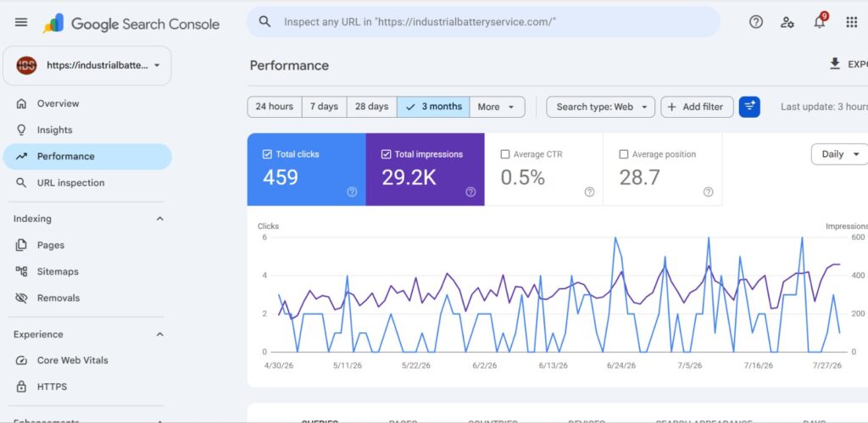Enable the Average position checkbox
The height and width of the screenshot is (423, 868).
pos(624,154)
